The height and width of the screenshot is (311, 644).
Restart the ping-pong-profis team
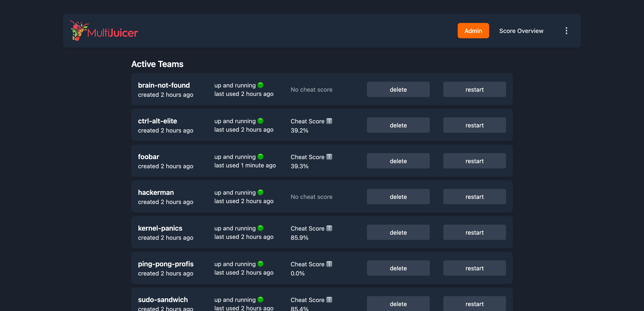tap(474, 268)
